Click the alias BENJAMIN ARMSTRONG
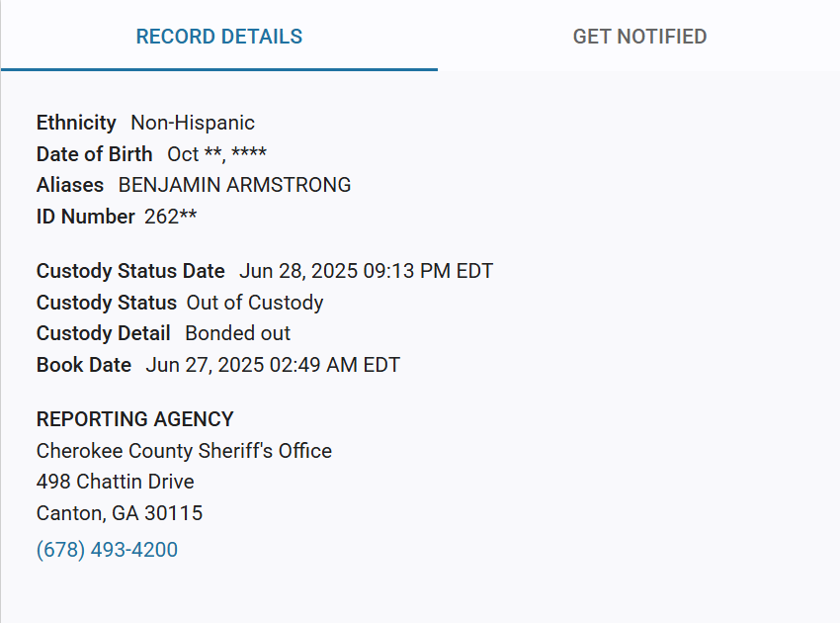This screenshot has height=623, width=840. click(x=234, y=185)
